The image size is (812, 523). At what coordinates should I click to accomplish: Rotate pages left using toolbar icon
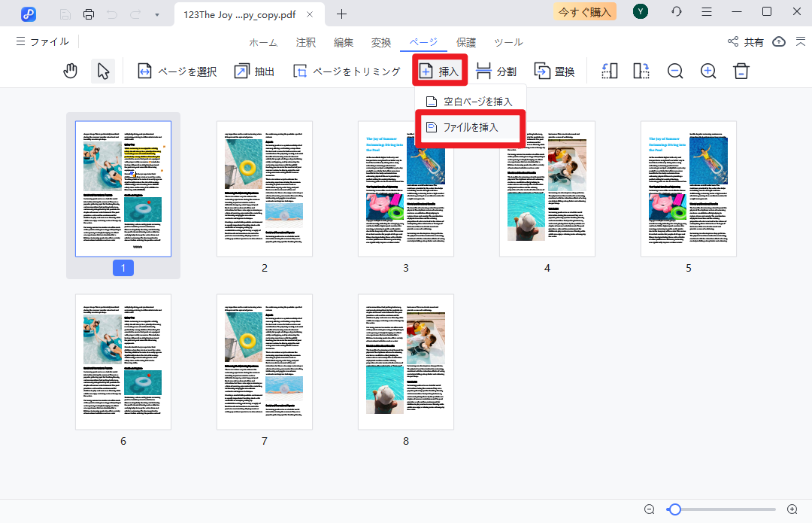(x=610, y=71)
